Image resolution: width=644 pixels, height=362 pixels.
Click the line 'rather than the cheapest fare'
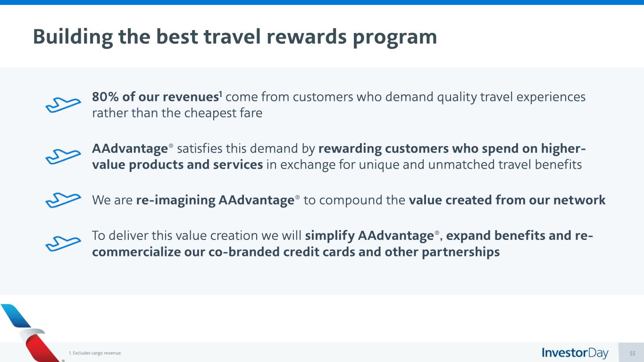coord(177,114)
